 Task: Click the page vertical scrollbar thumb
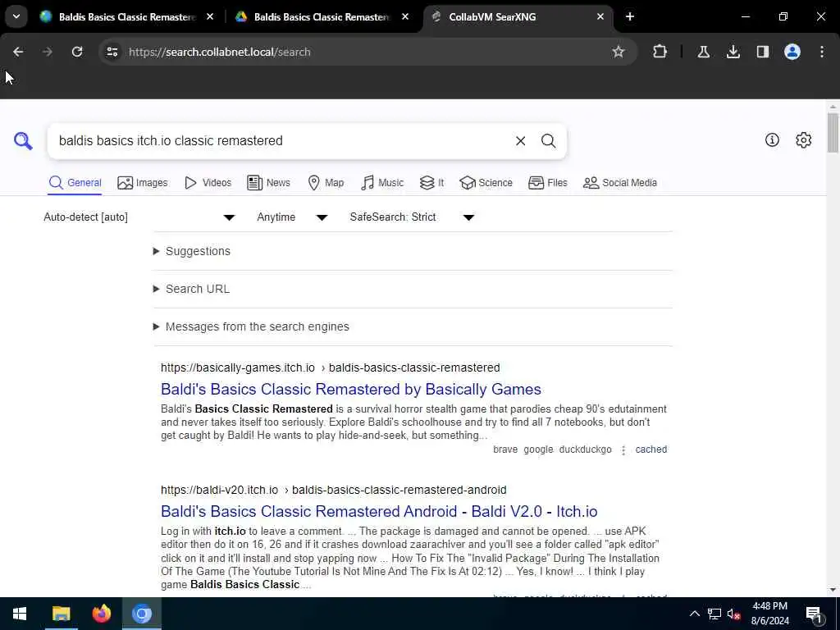pyautogui.click(x=833, y=132)
